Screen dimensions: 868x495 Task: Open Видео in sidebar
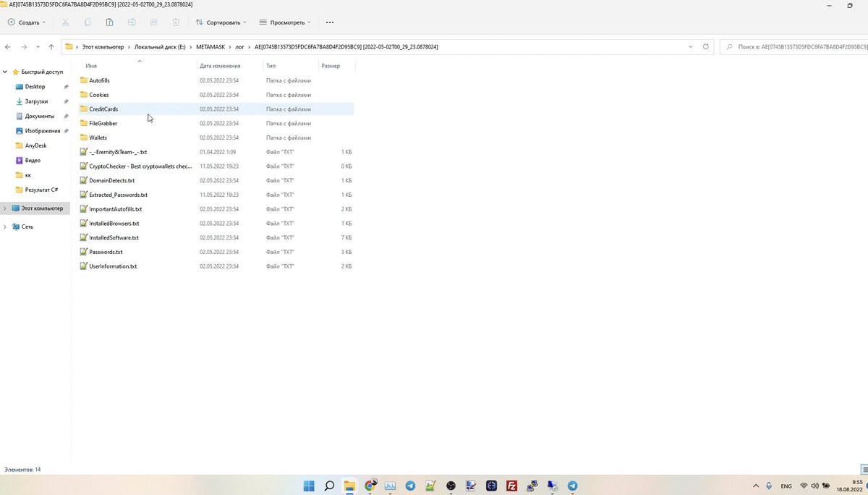click(x=33, y=160)
